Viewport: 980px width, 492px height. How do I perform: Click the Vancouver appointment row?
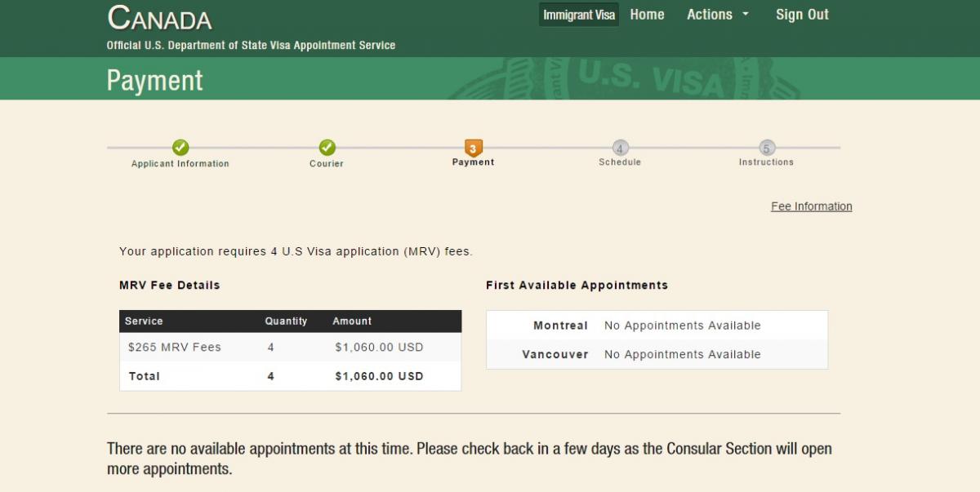click(657, 355)
